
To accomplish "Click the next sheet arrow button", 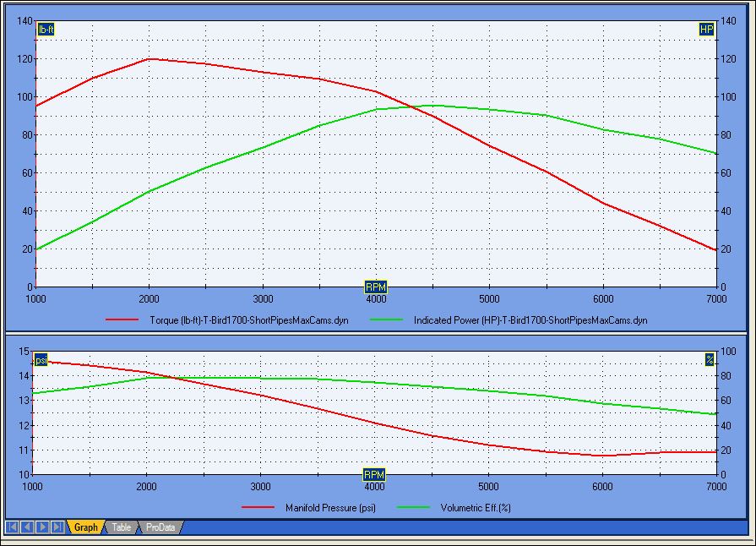I will point(42,527).
